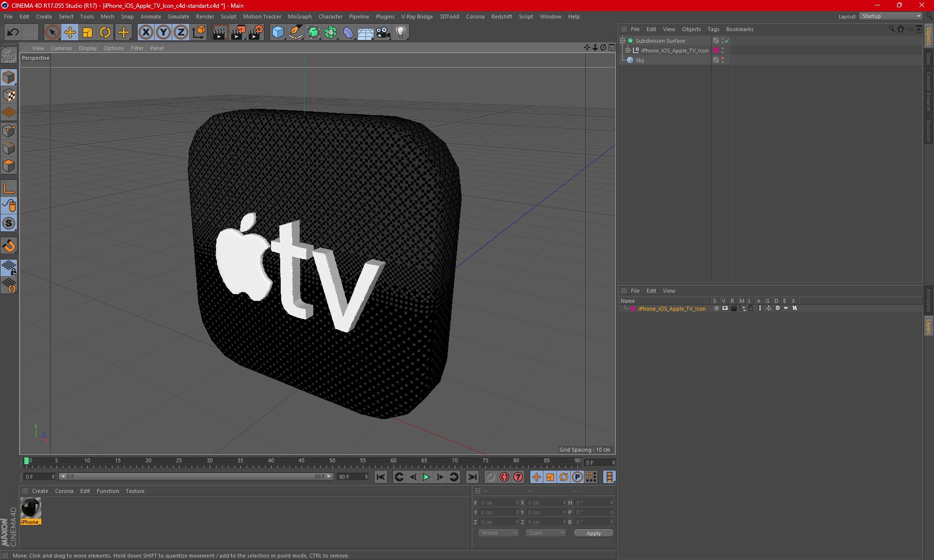Add a Light object via bulb icon
Image resolution: width=934 pixels, height=560 pixels.
[x=401, y=32]
